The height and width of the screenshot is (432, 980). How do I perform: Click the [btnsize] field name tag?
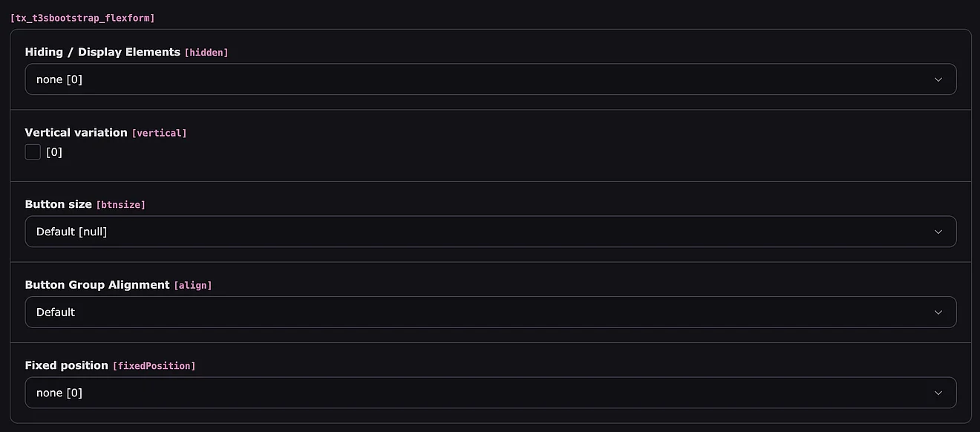[x=121, y=205]
